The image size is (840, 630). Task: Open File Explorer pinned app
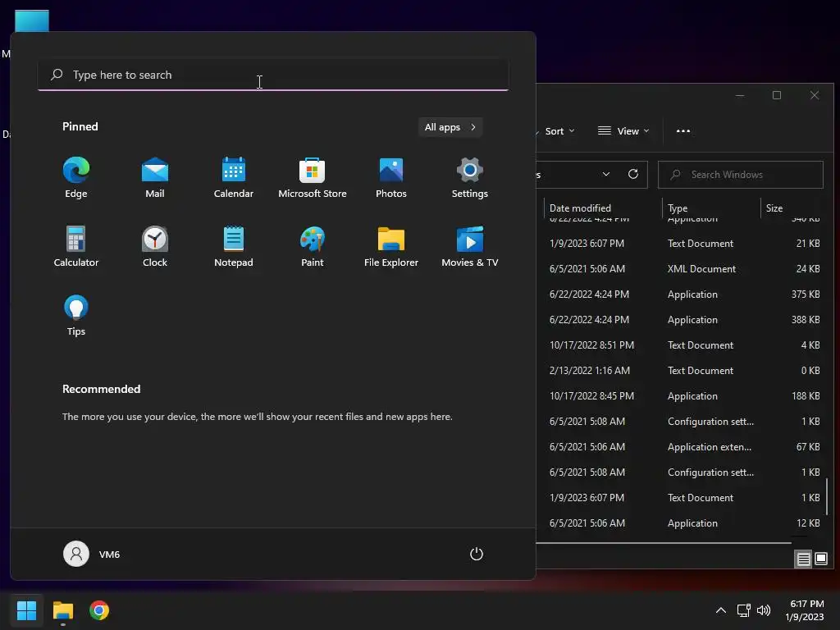tap(391, 246)
